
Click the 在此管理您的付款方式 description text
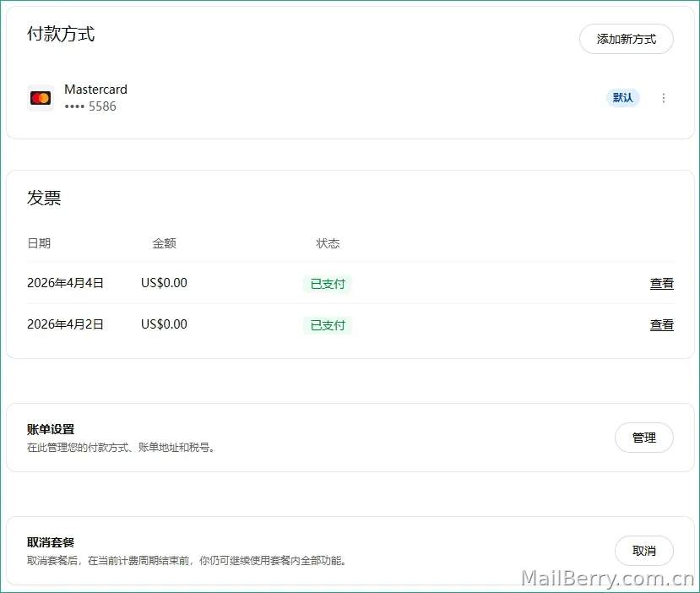(x=121, y=448)
